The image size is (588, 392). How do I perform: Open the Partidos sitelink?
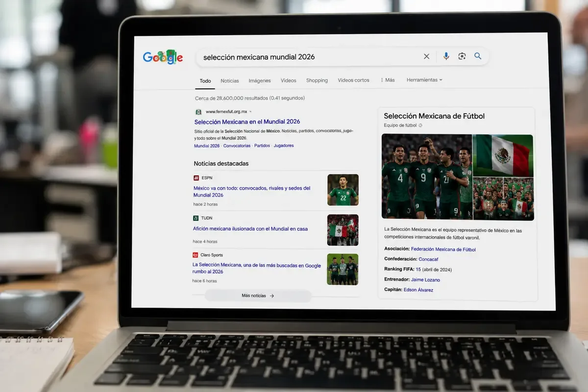tap(262, 146)
